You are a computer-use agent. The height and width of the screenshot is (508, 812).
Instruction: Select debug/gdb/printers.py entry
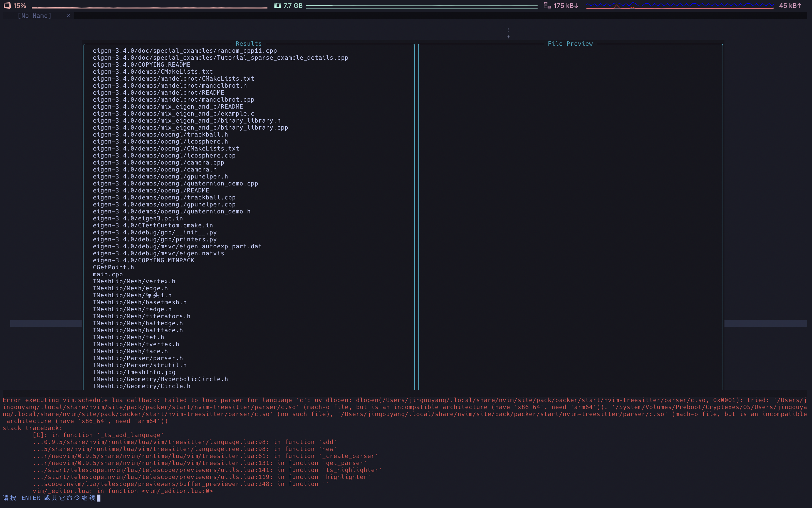tap(155, 239)
